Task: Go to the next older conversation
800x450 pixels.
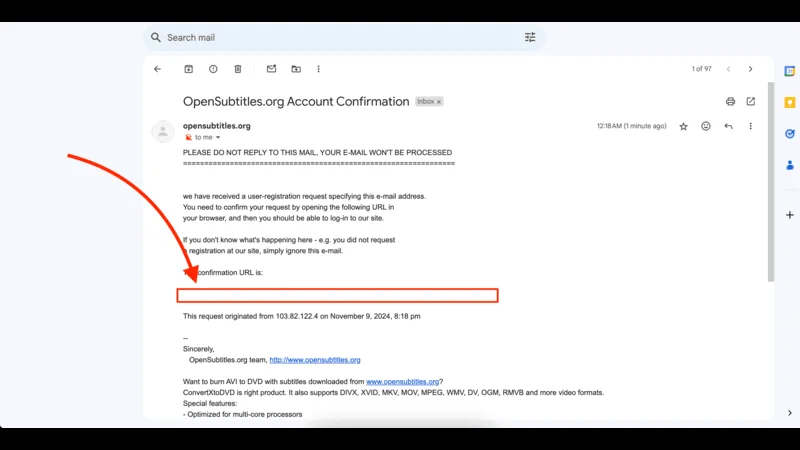Action: click(751, 69)
